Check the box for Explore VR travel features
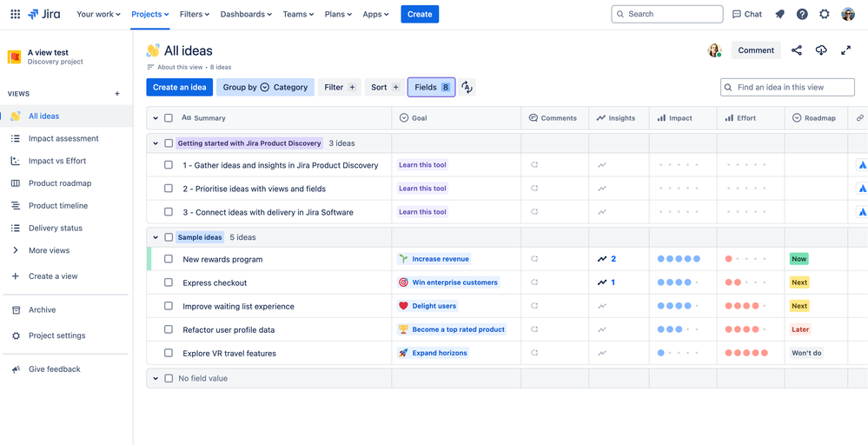 [169, 353]
